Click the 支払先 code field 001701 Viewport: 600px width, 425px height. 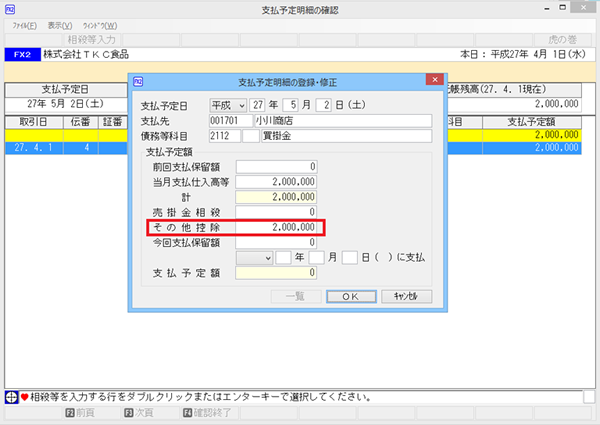[231, 121]
